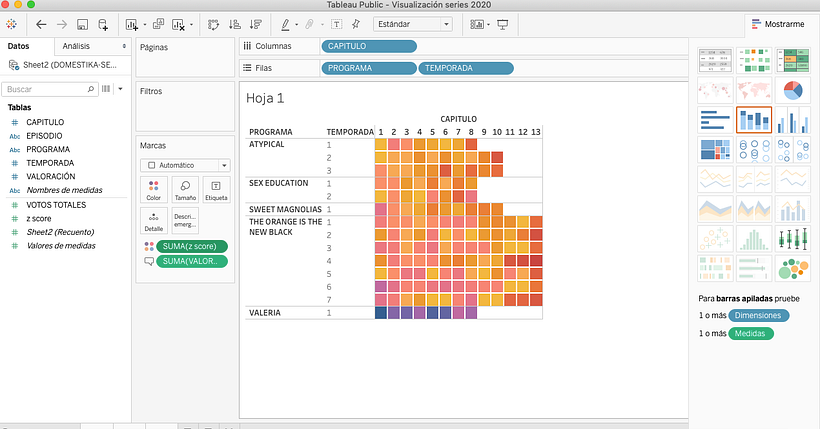This screenshot has width=820, height=429.
Task: Redo with the forward arrow
Action: 62,24
